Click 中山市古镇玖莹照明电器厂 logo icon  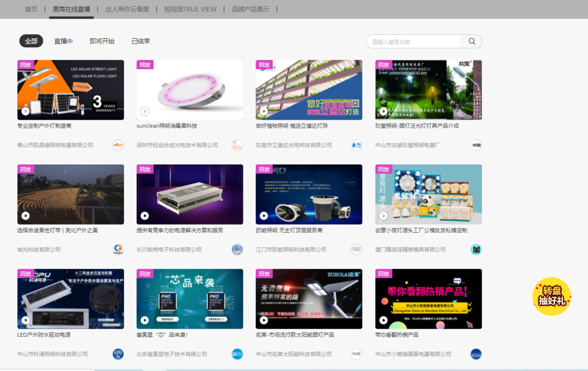coord(476,145)
